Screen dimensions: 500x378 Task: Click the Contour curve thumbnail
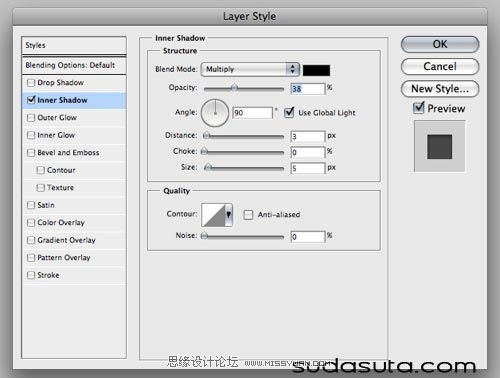214,215
